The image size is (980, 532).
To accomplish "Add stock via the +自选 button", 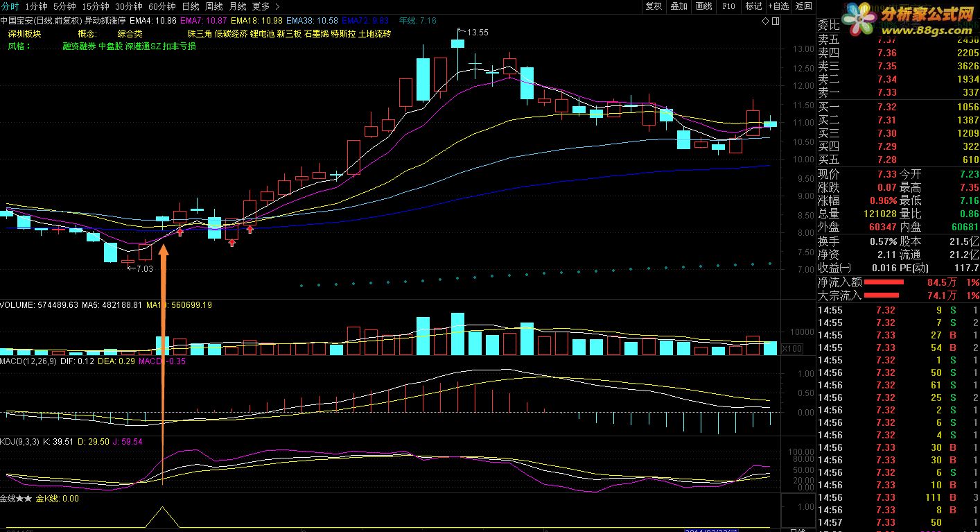I will click(778, 6).
